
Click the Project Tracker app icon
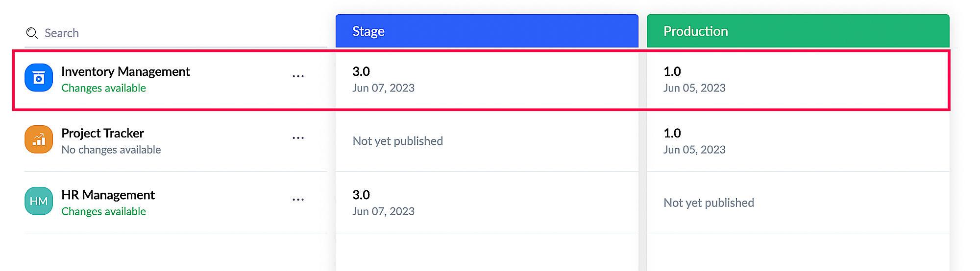(39, 139)
